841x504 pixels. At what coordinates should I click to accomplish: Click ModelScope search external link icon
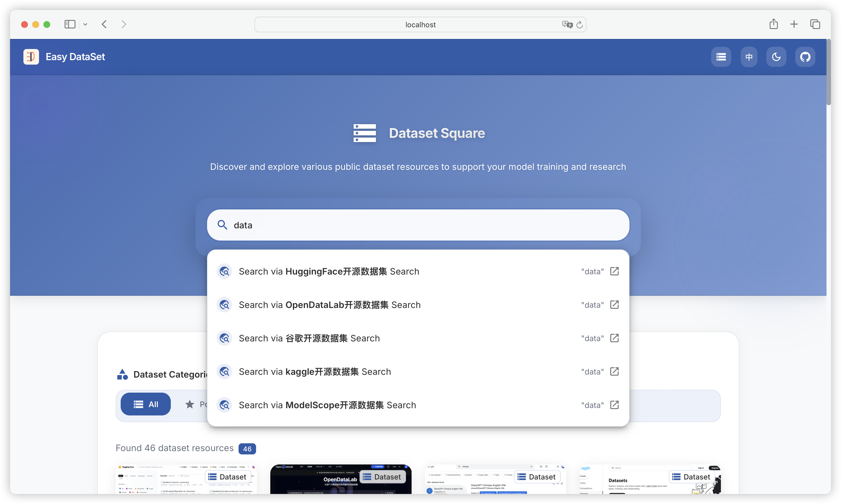[x=614, y=405]
